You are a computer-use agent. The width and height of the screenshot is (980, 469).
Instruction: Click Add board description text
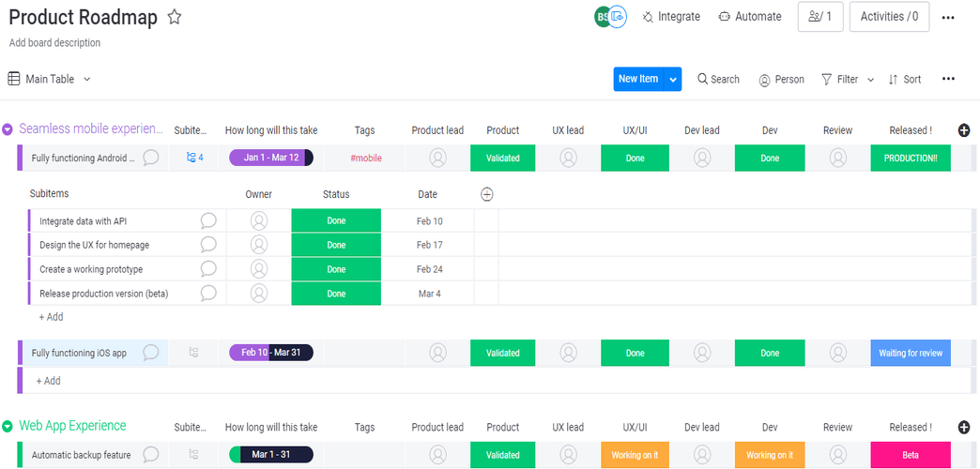click(x=54, y=43)
